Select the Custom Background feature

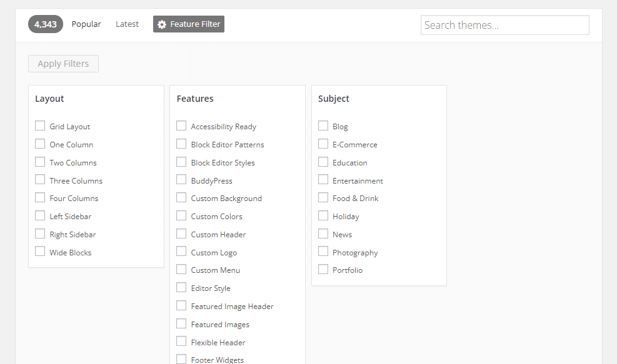click(181, 198)
